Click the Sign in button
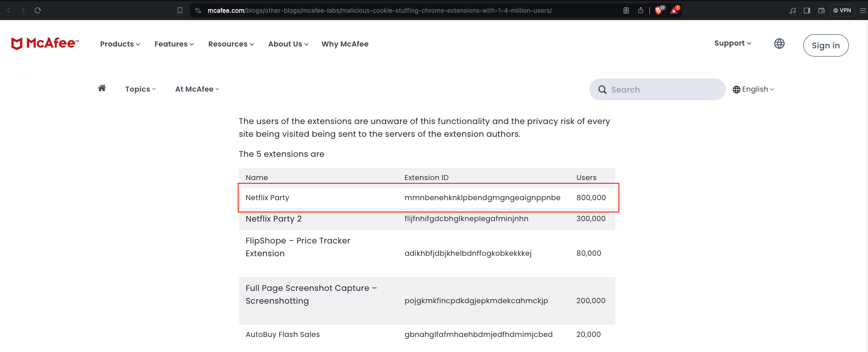This screenshot has width=868, height=352. (x=826, y=46)
